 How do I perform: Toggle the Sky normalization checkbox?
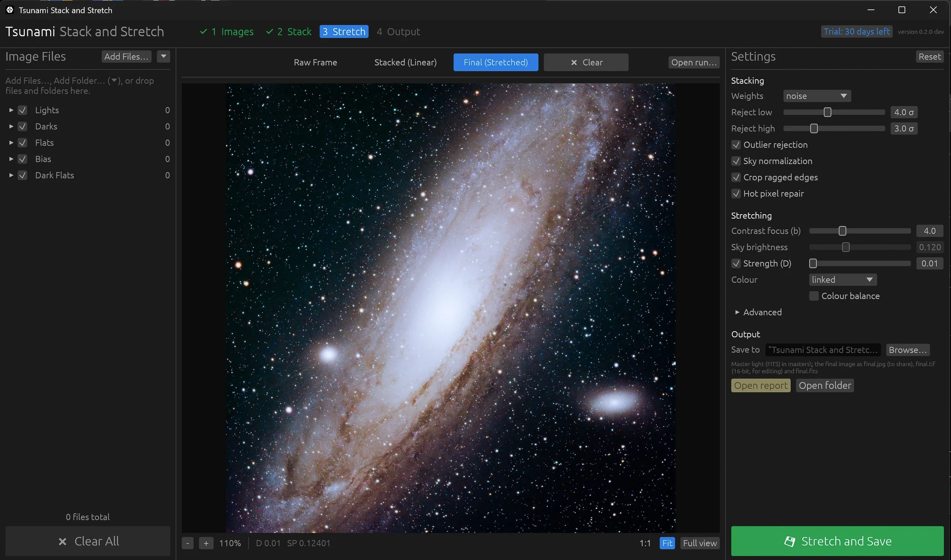click(x=736, y=161)
